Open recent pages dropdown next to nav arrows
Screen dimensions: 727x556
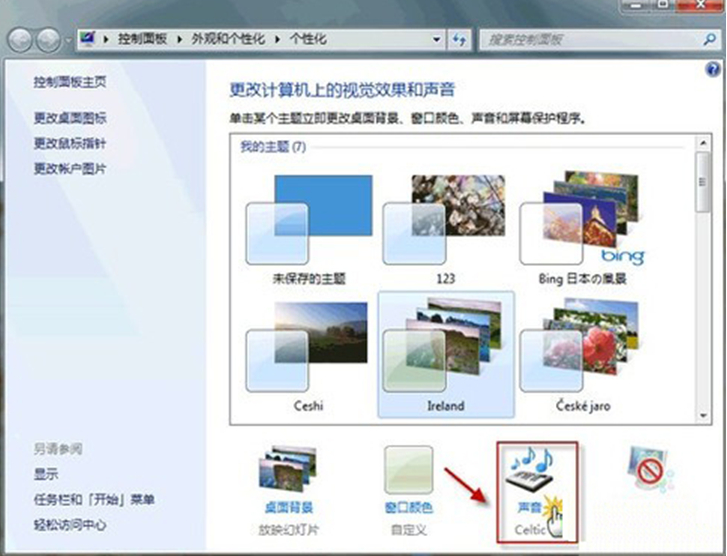(x=69, y=40)
